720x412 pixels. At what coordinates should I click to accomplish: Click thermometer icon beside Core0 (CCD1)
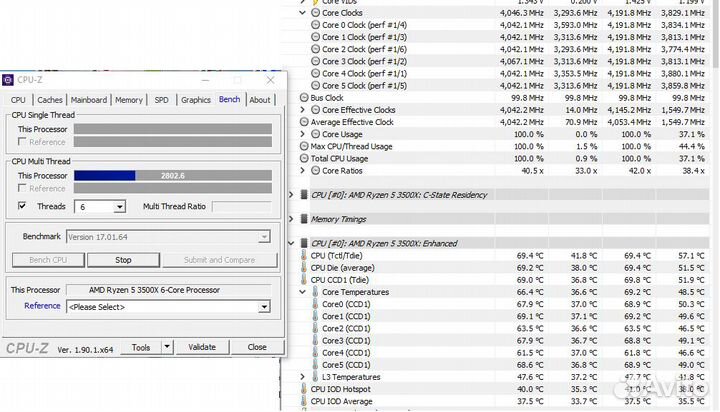click(315, 304)
